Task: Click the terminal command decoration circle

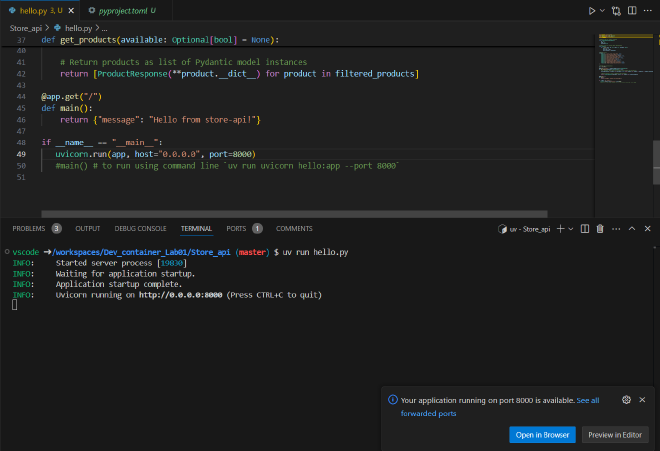Action: point(7,252)
